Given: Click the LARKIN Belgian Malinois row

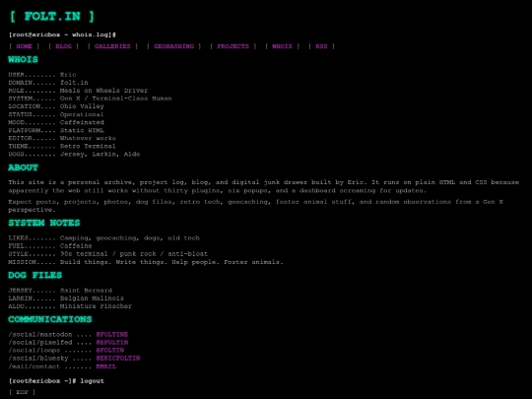Looking at the screenshot, I should tap(66, 299).
